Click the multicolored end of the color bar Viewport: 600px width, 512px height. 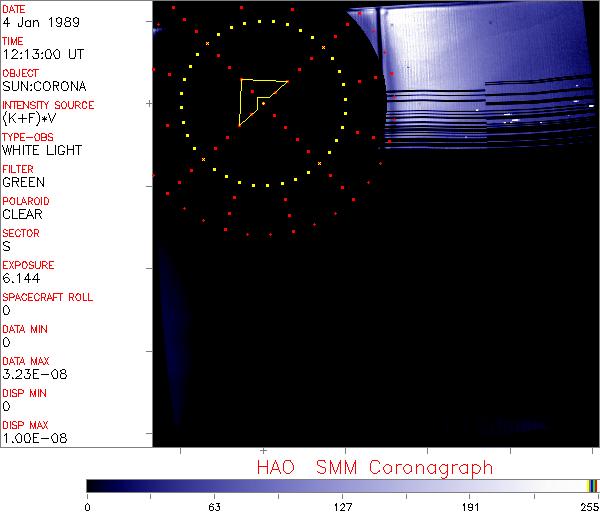[x=593, y=485]
